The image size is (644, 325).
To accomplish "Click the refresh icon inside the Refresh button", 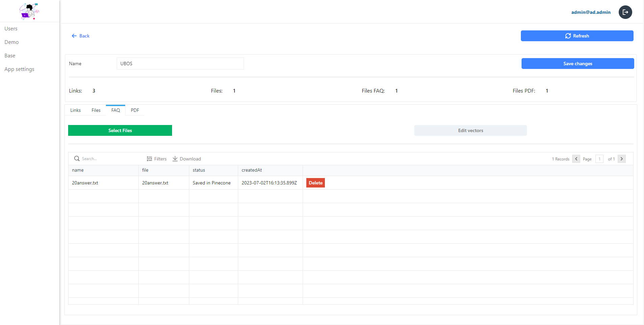I will [x=568, y=36].
